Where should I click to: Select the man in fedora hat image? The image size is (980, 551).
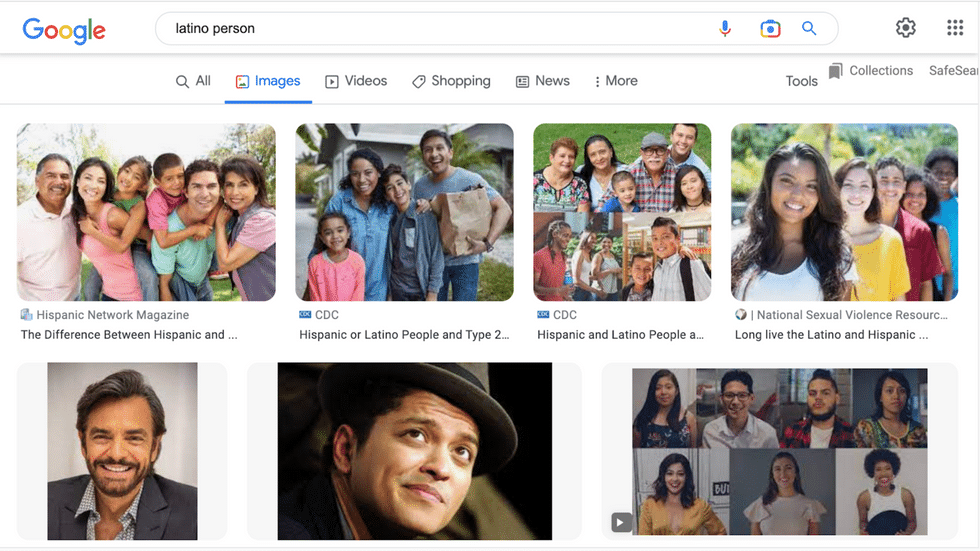pyautogui.click(x=414, y=451)
